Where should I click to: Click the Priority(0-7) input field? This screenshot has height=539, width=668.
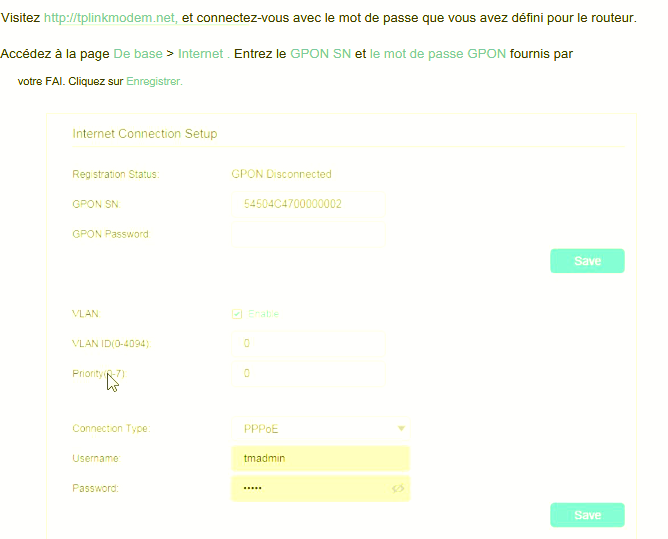(308, 374)
